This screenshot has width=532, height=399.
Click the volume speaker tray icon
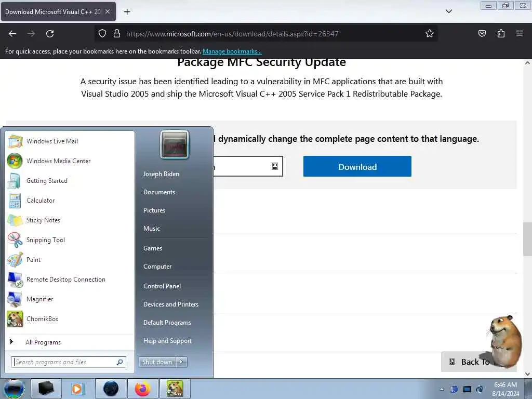[480, 389]
